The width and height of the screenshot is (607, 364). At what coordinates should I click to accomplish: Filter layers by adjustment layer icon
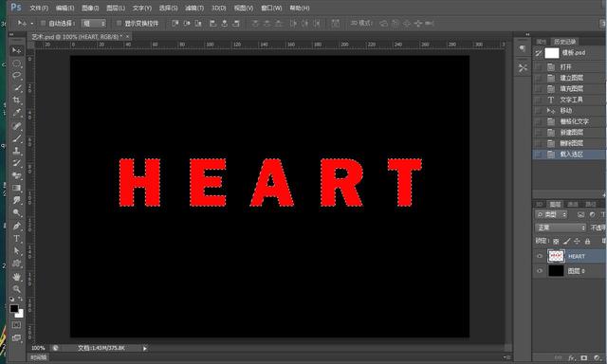[592, 214]
